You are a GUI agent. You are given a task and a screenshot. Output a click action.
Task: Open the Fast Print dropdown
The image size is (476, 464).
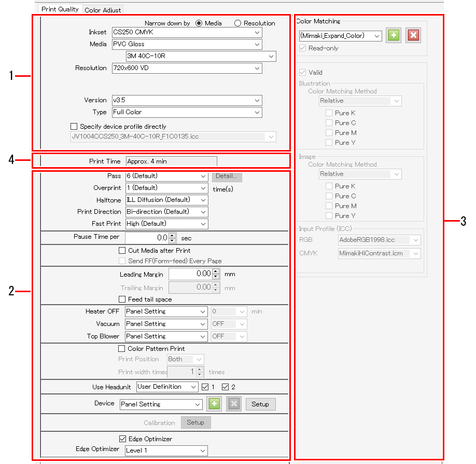point(202,224)
